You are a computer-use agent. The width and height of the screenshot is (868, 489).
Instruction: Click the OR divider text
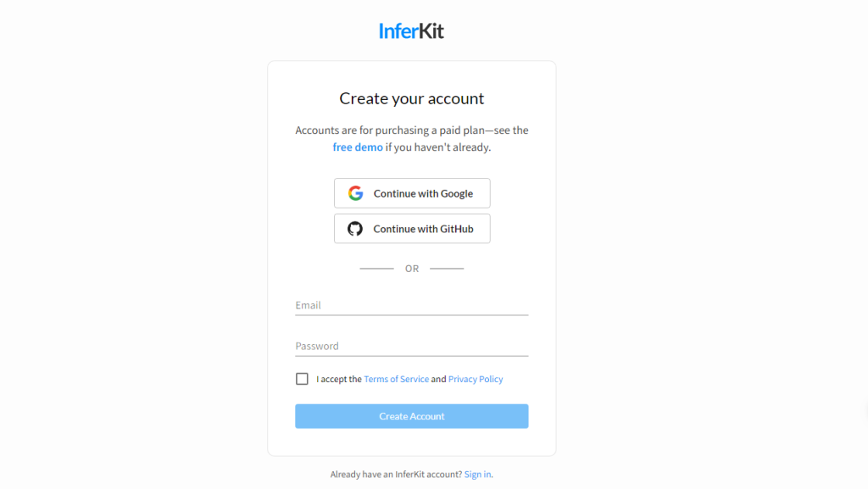[x=411, y=269]
